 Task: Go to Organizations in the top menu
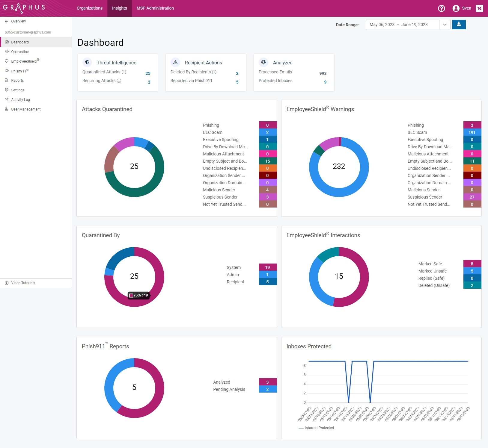click(89, 8)
